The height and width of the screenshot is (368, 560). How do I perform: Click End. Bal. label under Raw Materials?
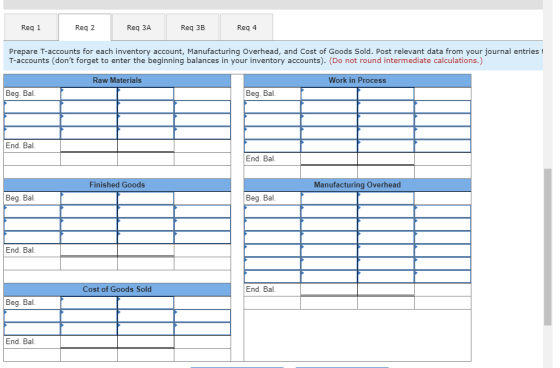pyautogui.click(x=20, y=146)
